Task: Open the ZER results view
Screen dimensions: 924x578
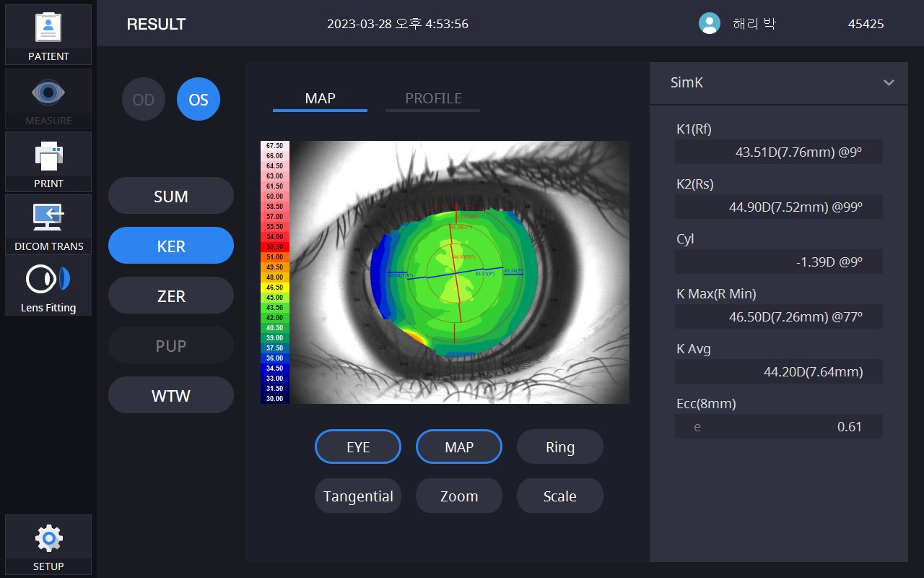Action: tap(171, 296)
